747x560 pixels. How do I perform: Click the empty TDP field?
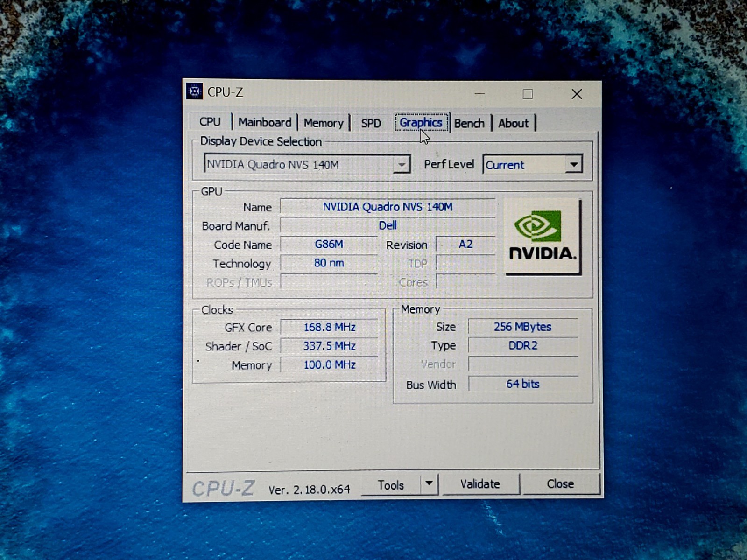[x=465, y=263]
